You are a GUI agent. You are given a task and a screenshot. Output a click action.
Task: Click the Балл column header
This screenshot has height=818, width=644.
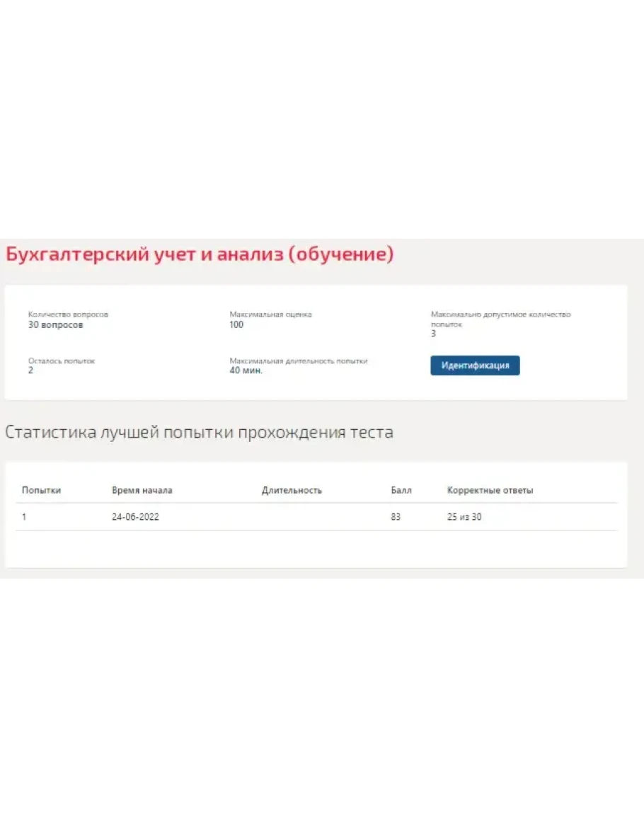pos(401,490)
